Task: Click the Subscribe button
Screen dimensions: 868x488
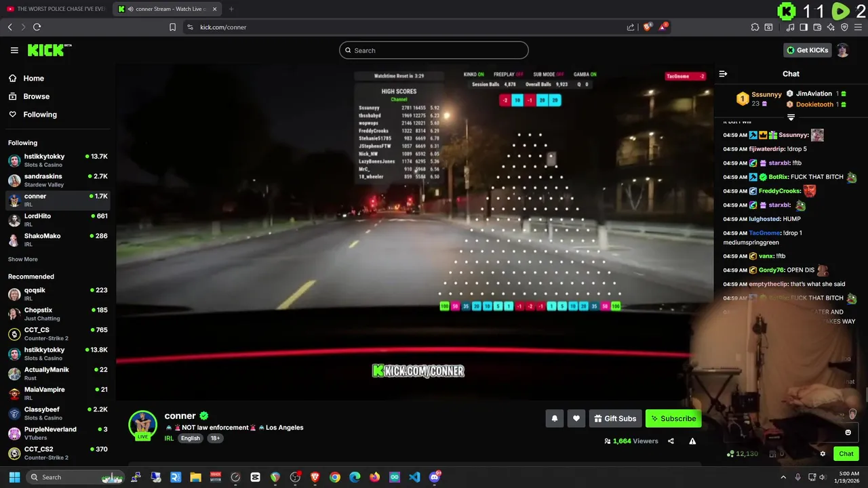Action: point(673,419)
